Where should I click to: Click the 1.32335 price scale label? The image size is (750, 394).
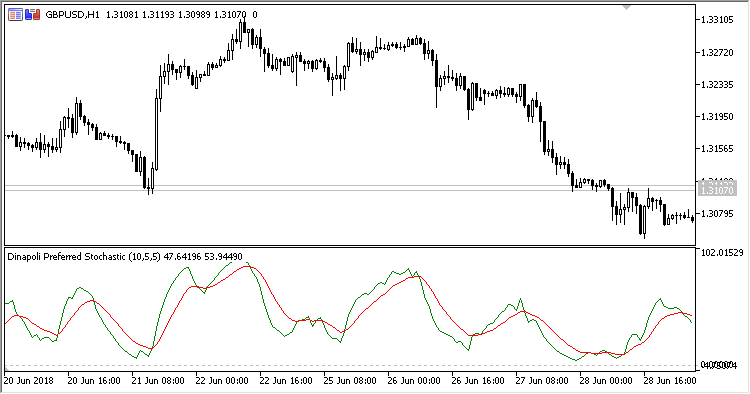[x=717, y=85]
